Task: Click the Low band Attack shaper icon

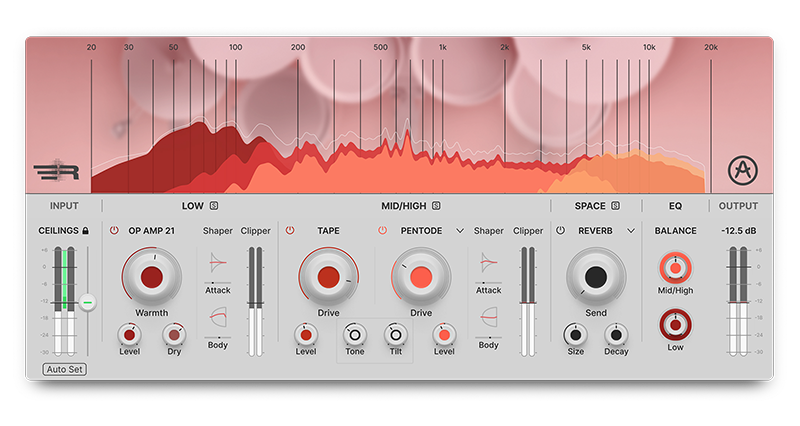Action: 218,262
